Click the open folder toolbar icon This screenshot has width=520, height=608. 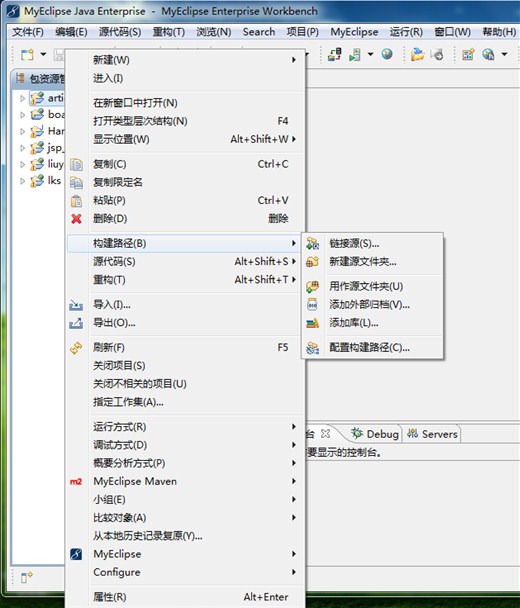click(x=417, y=54)
